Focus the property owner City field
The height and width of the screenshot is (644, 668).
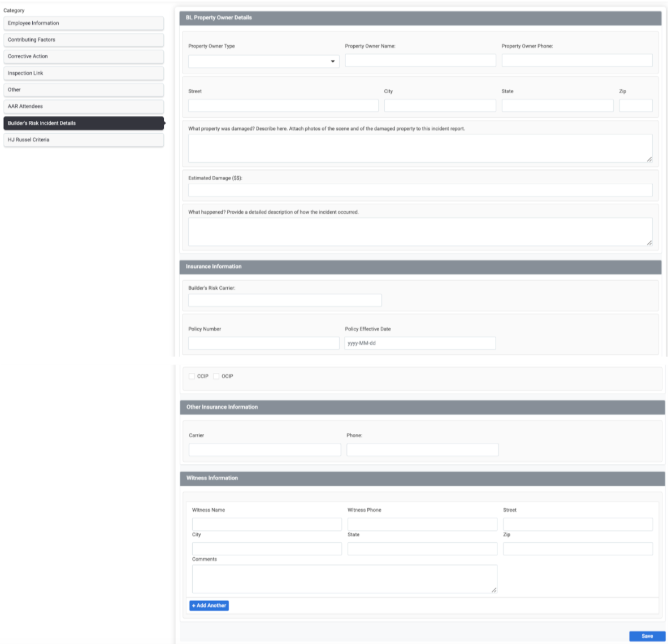click(x=440, y=106)
